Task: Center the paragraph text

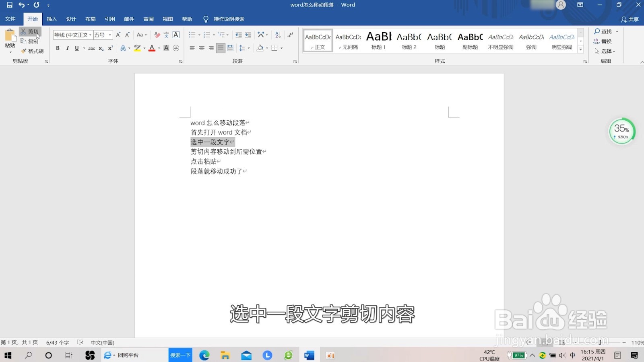Action: click(x=202, y=48)
